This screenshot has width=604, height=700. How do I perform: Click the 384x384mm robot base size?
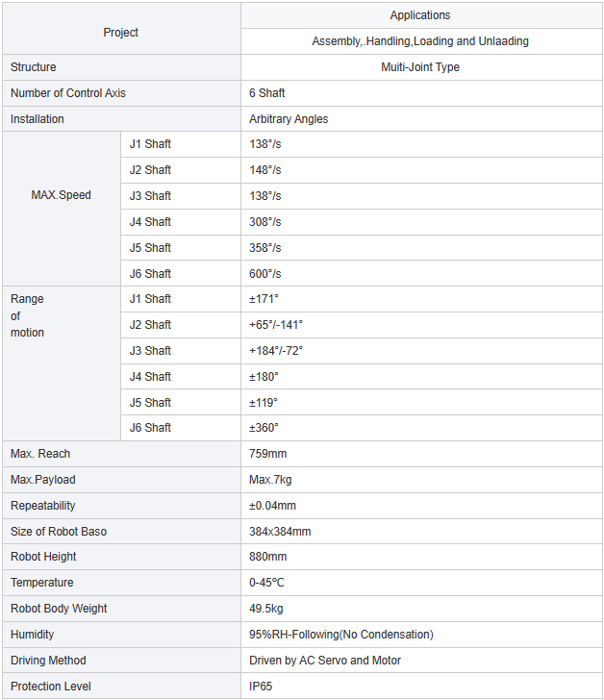[280, 532]
